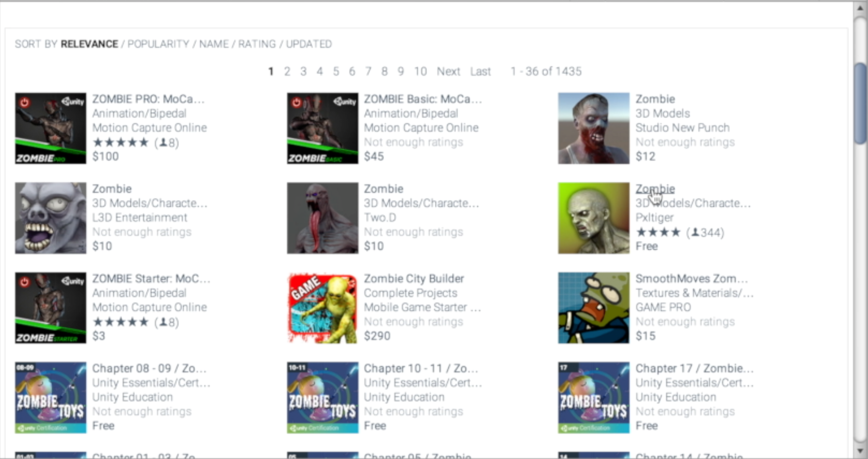
Task: Open the Two.D zombie thumbnail
Action: point(323,218)
